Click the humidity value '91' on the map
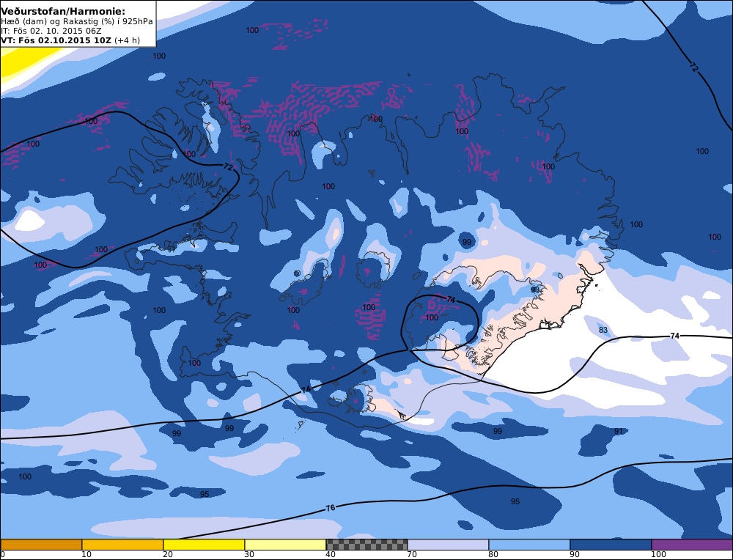This screenshot has width=733, height=560. 619,432
